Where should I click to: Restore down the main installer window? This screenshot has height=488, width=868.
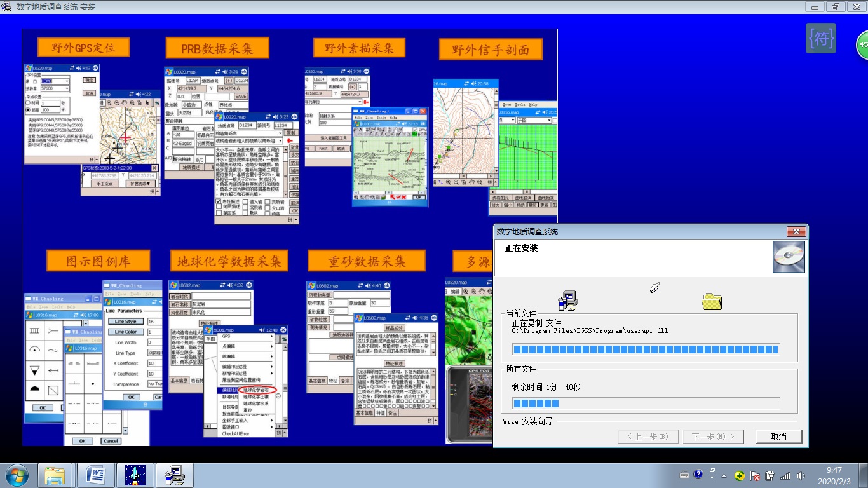pyautogui.click(x=835, y=6)
